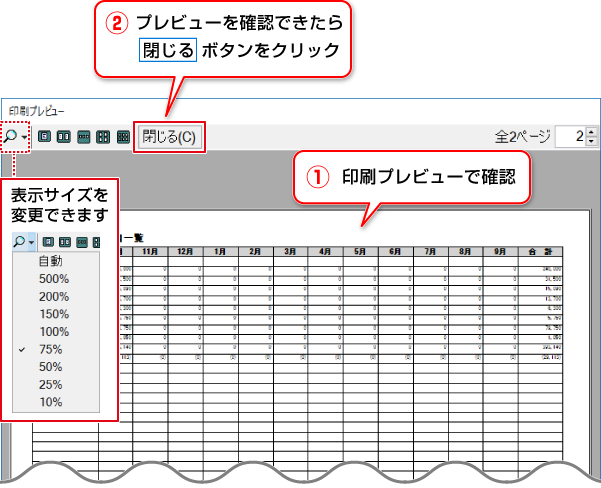The width and height of the screenshot is (601, 488).
Task: Increase page number with the up spinner arrow
Action: pyautogui.click(x=590, y=132)
